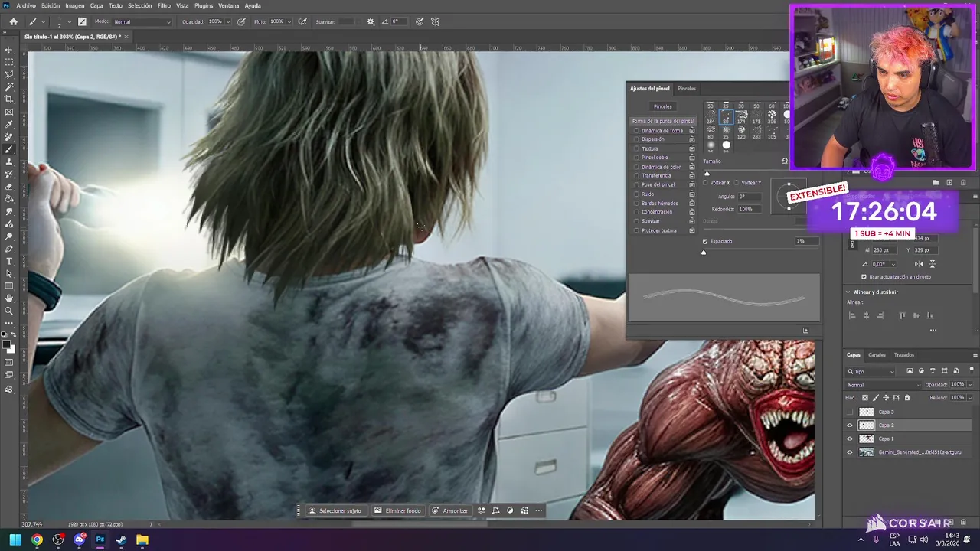
Task: Switch to the Canales tab
Action: [877, 355]
